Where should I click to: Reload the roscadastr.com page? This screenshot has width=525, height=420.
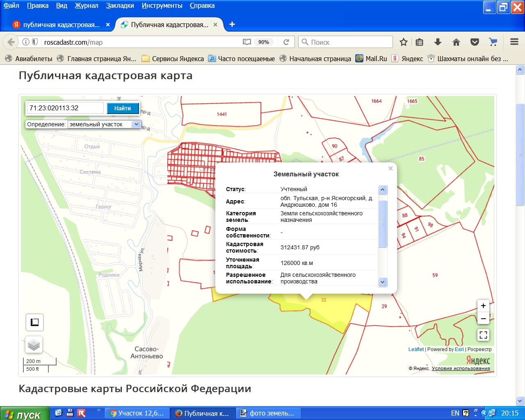(286, 42)
